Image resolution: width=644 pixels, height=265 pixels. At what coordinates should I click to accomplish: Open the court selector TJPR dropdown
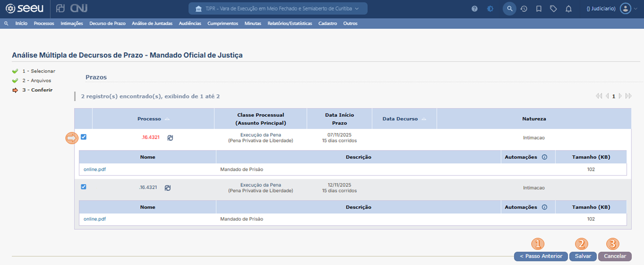point(278,9)
